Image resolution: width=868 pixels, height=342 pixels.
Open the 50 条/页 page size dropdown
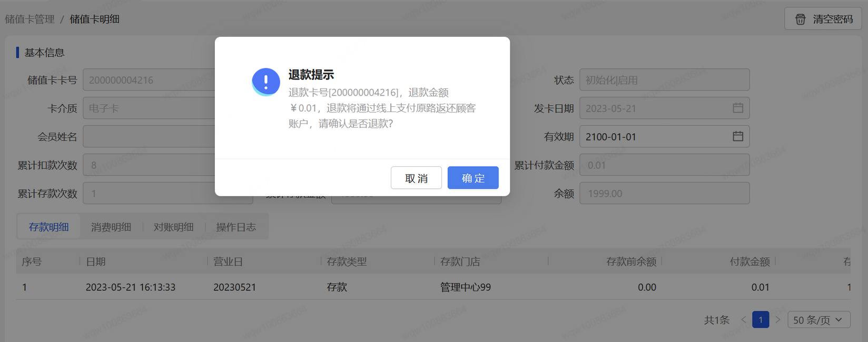click(x=818, y=320)
